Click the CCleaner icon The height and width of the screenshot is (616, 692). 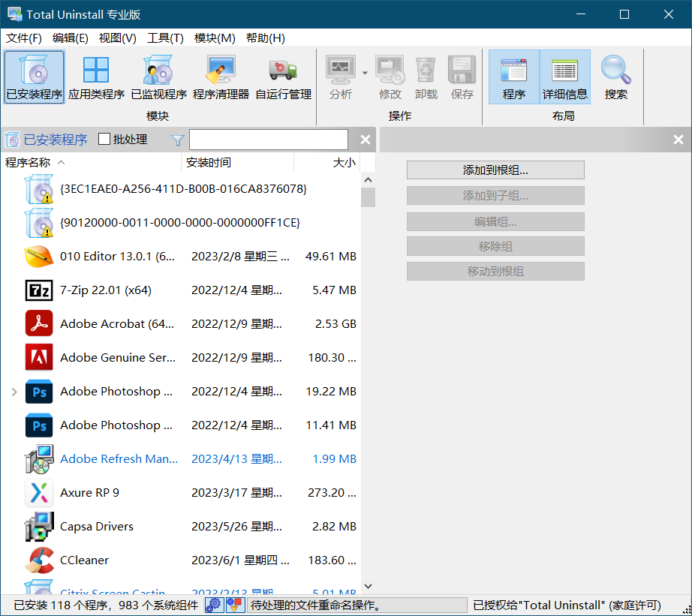coord(39,560)
